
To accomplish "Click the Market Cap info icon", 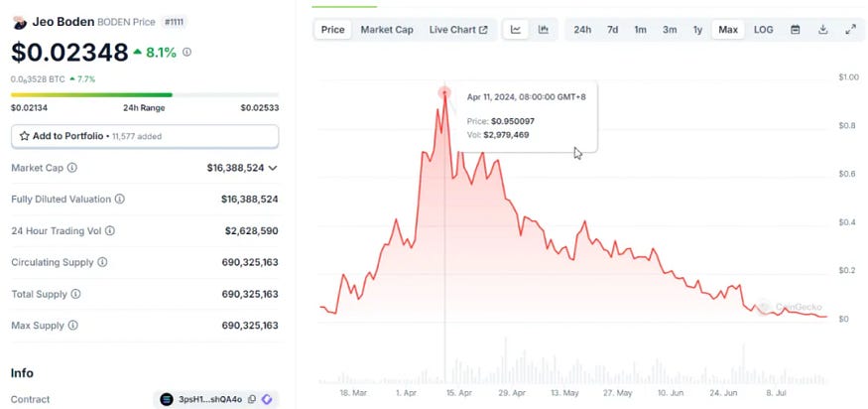I will 71,169.
